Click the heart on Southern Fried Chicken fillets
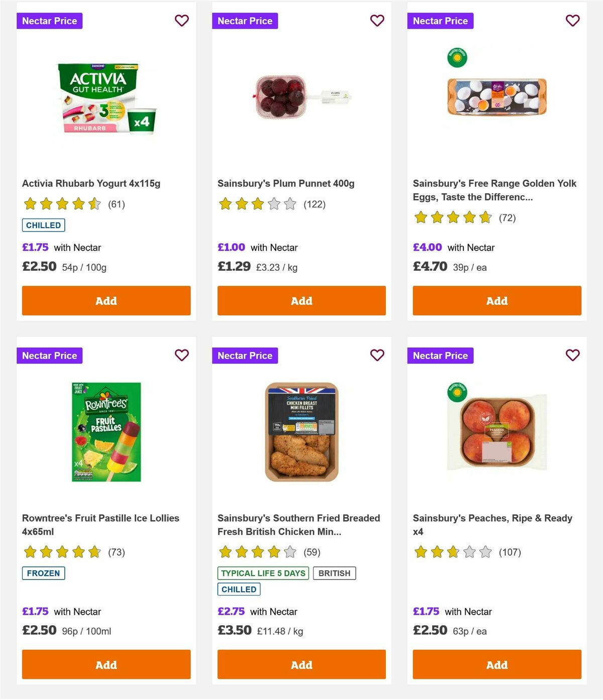Screen dimensions: 603x700 [x=377, y=355]
